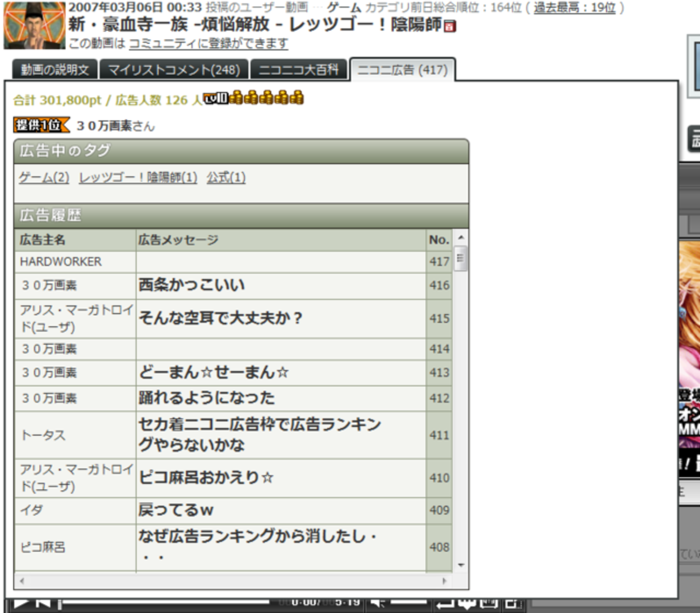Click the レッツゴー!陰陽師(1) tag link
The height and width of the screenshot is (613, 700).
(138, 177)
